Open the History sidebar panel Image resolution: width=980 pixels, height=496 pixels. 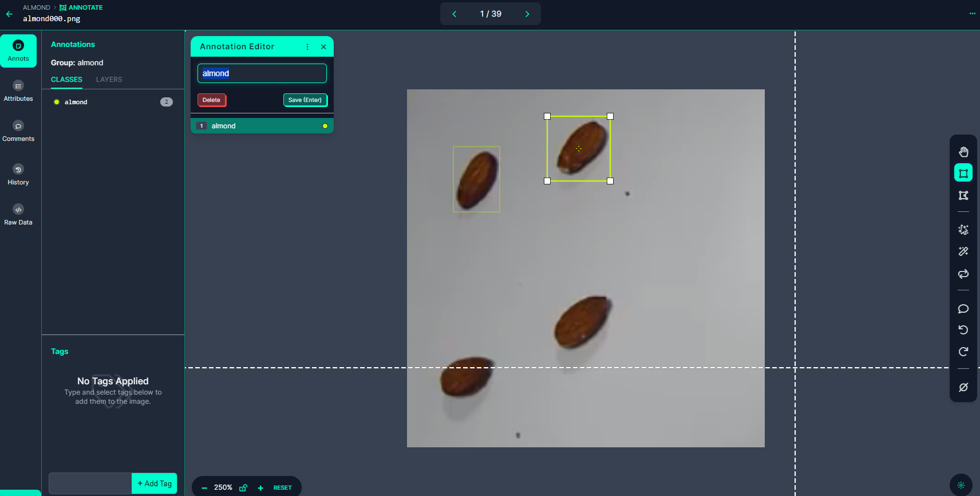pos(18,175)
